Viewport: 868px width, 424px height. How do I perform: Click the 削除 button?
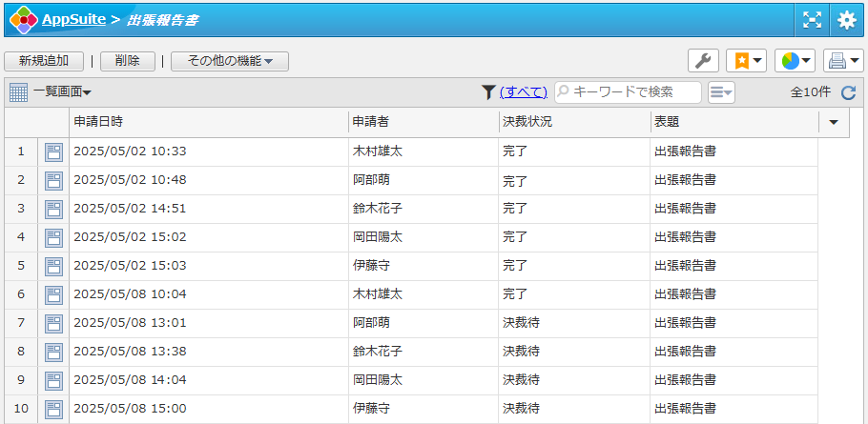[128, 61]
